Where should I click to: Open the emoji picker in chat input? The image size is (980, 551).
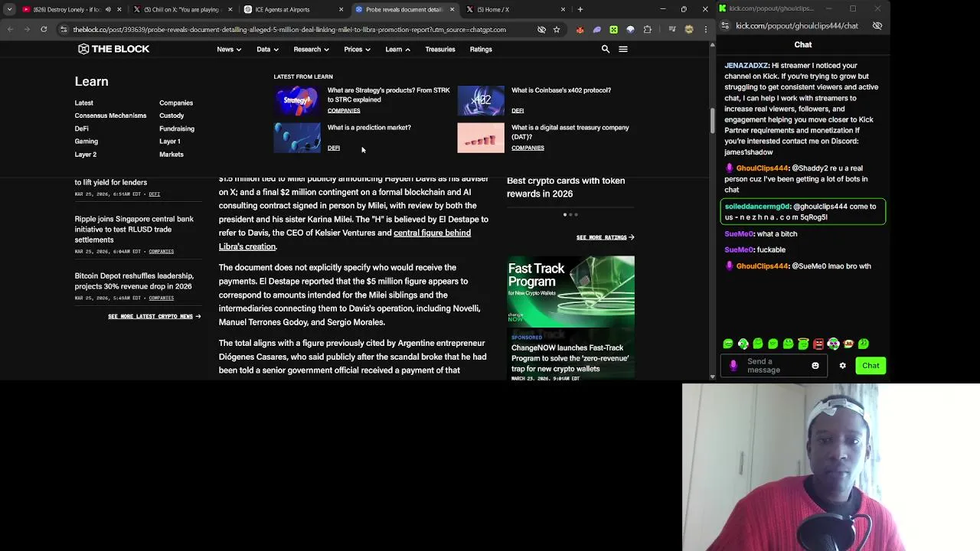coord(815,366)
